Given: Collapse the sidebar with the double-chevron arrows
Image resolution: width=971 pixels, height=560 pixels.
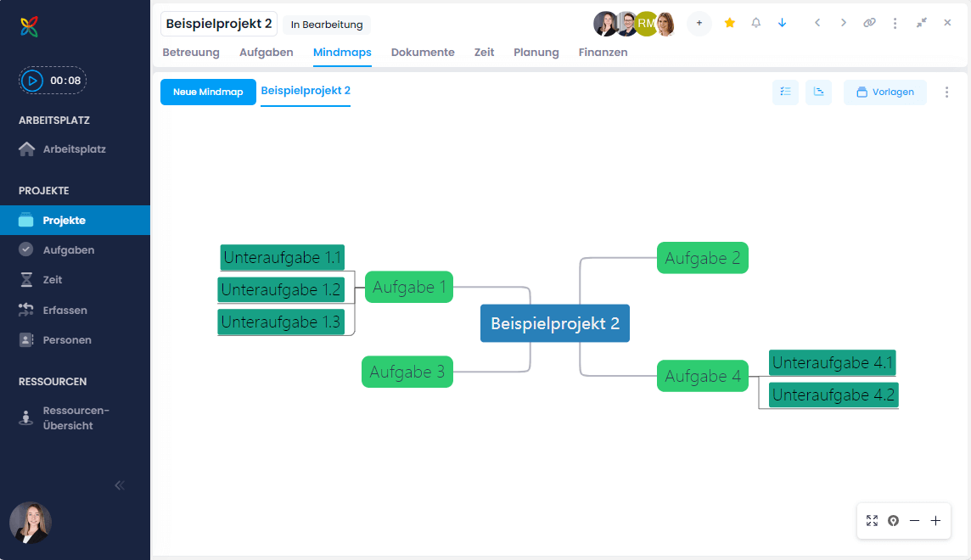Looking at the screenshot, I should pos(119,484).
